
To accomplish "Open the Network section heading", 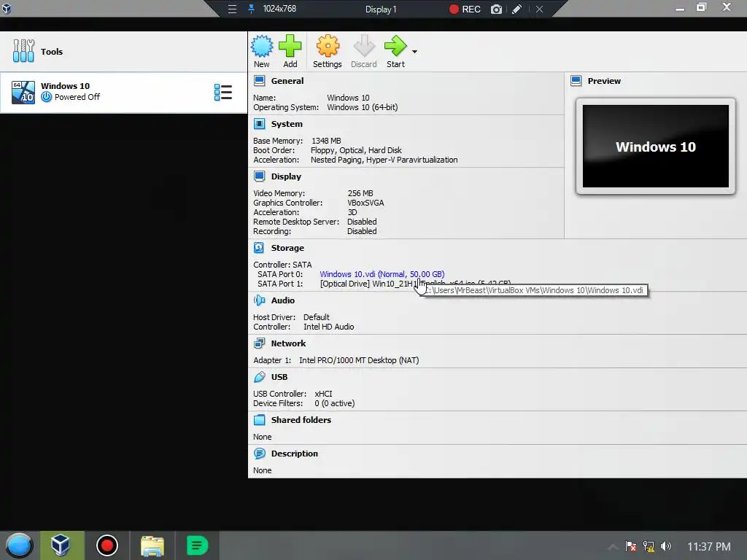I will pyautogui.click(x=288, y=343).
